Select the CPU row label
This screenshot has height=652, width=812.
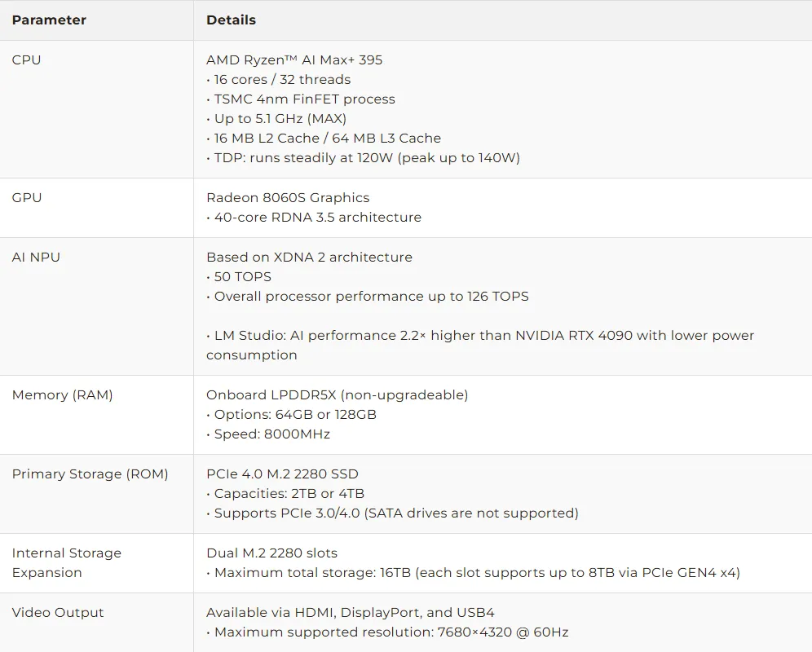click(x=26, y=59)
